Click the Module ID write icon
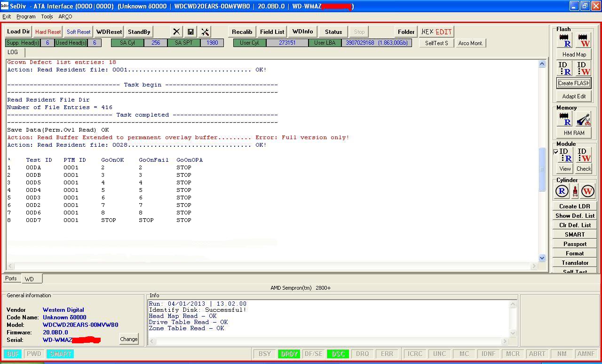Screen dimensions: 602x364 pyautogui.click(x=583, y=155)
